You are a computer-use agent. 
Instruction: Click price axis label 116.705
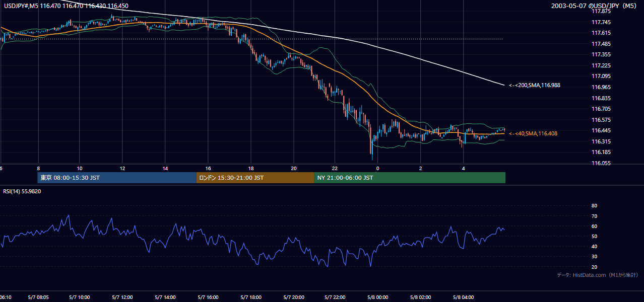[602, 109]
